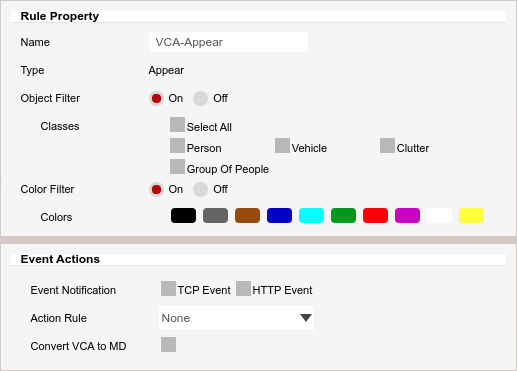
Task: Tick the Vehicle class checkbox
Action: pos(282,146)
